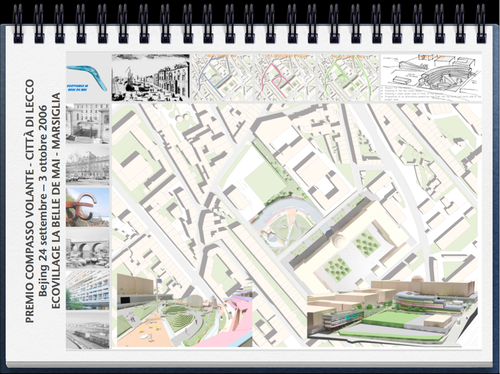Click the title 'PREMIO COMPASSO VOLANTE - CITTÀ DI LECCO'
The width and height of the screenshot is (500, 374).
tap(30, 201)
